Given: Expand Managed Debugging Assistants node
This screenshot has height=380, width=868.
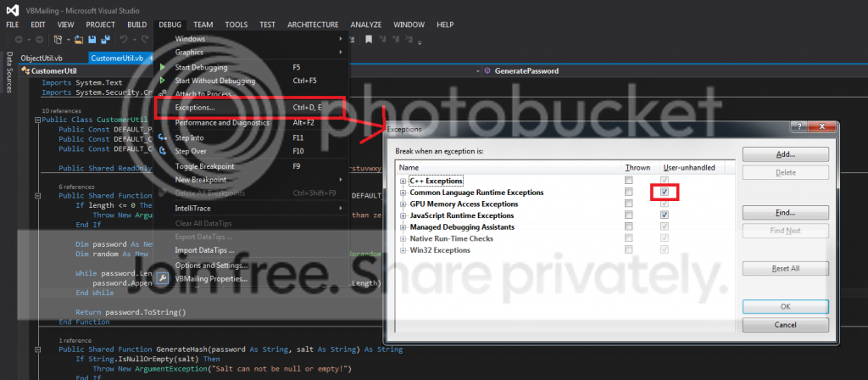Looking at the screenshot, I should tap(403, 227).
